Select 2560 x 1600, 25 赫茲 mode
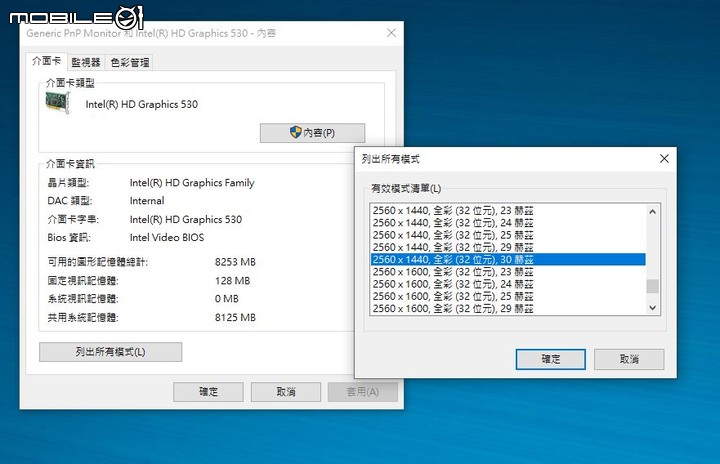This screenshot has width=720, height=464. click(x=508, y=296)
